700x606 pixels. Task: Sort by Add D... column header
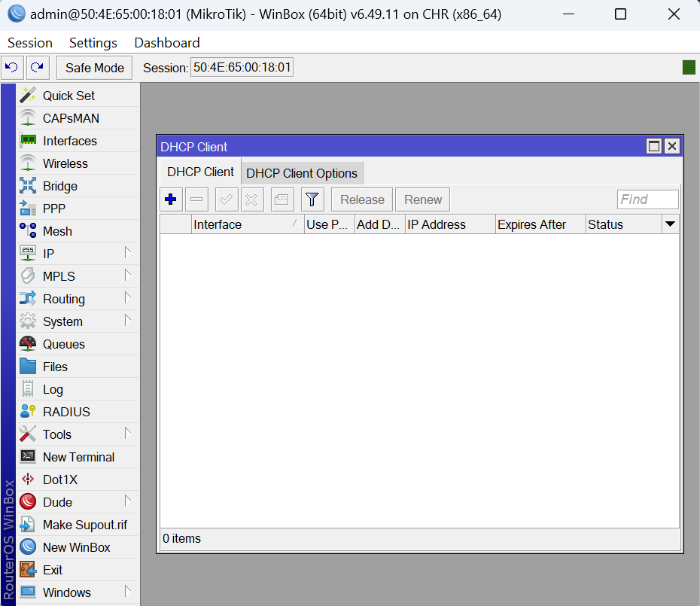tap(380, 224)
